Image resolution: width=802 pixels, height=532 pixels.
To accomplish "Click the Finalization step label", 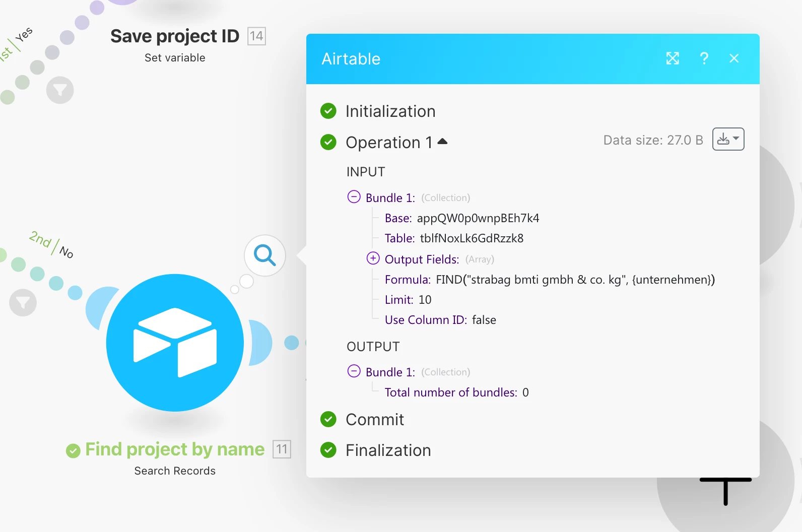I will click(x=388, y=450).
